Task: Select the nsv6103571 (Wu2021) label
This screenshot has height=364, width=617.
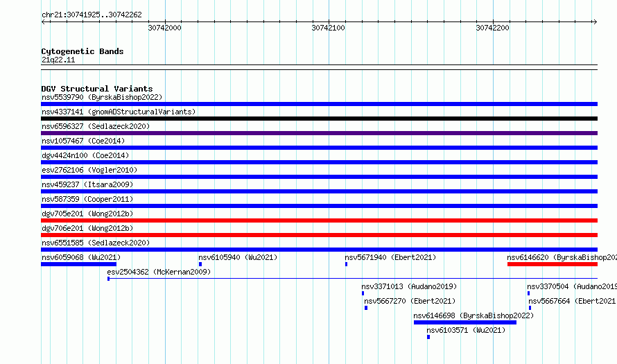Action: [x=466, y=330]
